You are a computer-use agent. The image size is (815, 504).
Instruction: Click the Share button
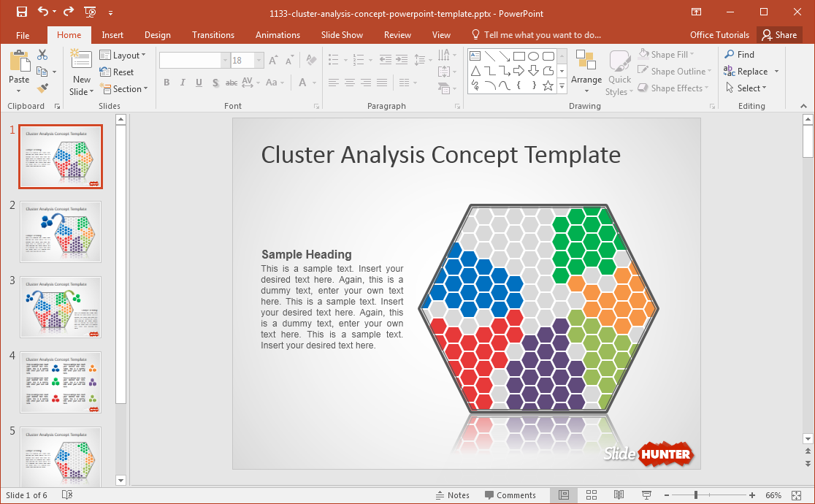778,35
